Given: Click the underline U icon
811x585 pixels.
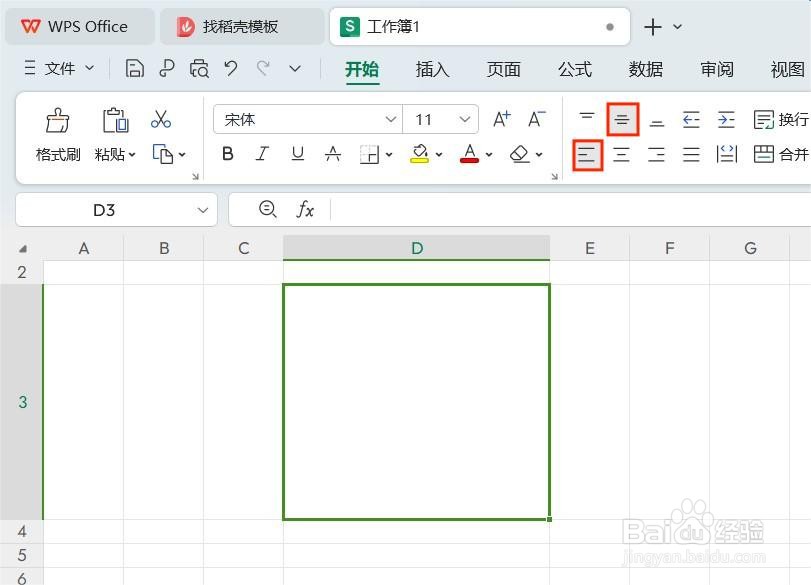Looking at the screenshot, I should (295, 154).
